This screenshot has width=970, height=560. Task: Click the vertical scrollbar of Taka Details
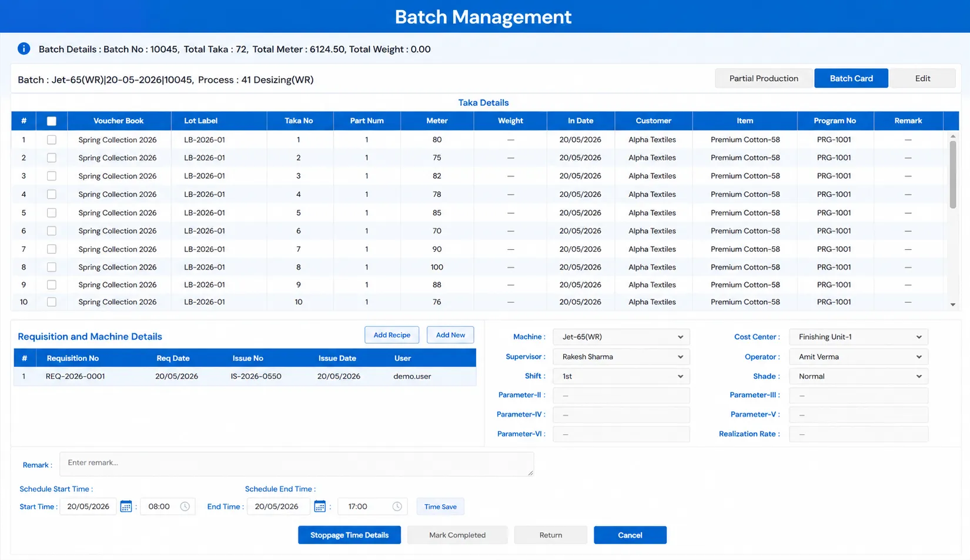[x=953, y=175]
